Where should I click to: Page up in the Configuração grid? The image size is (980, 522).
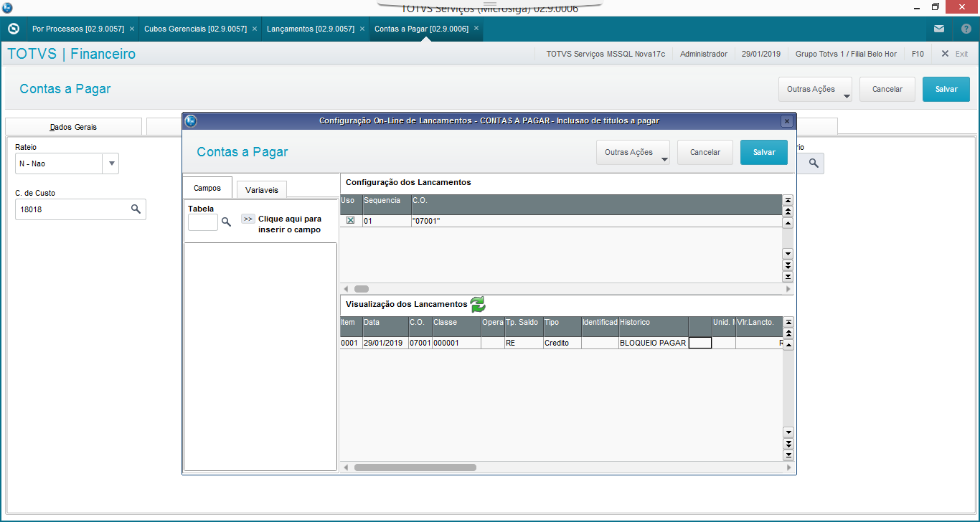tap(788, 212)
